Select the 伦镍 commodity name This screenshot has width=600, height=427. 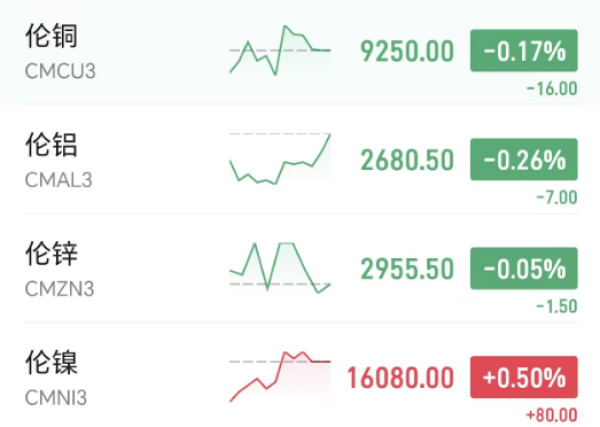coord(51,364)
